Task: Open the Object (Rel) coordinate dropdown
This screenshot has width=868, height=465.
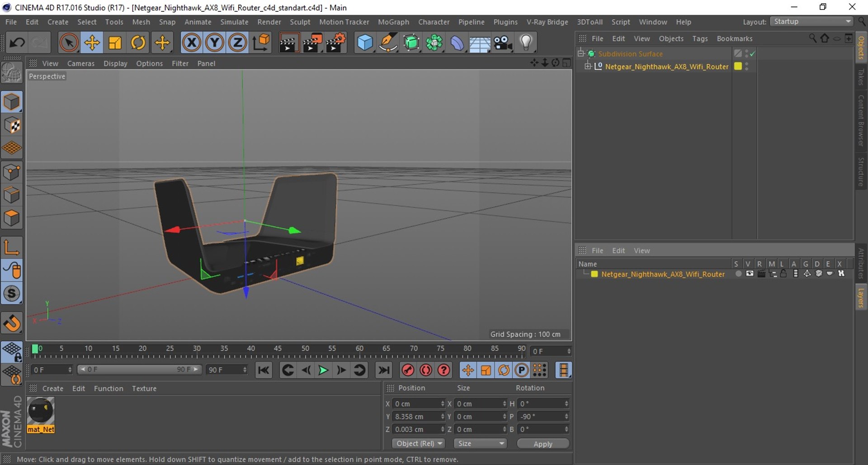Action: (418, 443)
